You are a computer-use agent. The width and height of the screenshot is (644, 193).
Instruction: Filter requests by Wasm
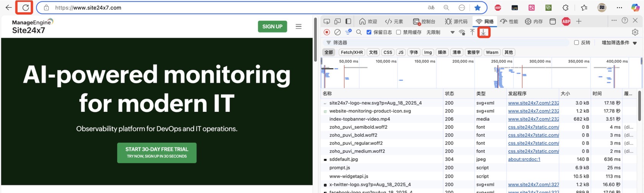coord(492,52)
